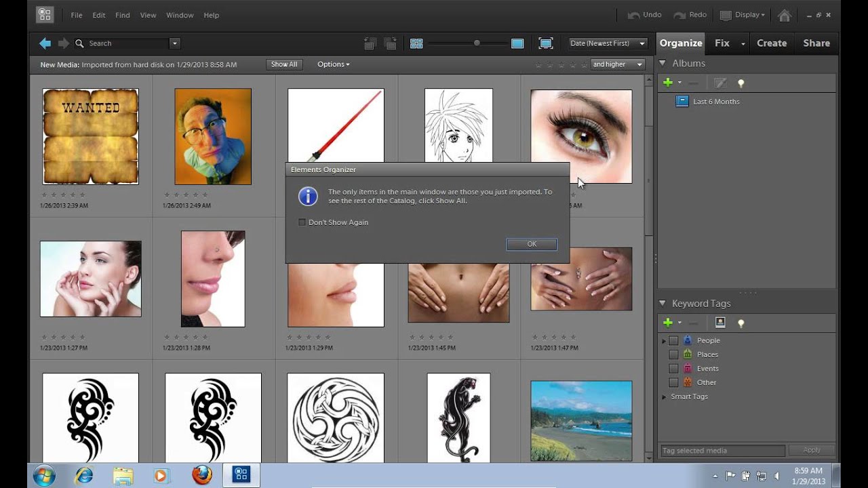Click the Home welcome screen icon
868x488 pixels.
click(x=785, y=15)
